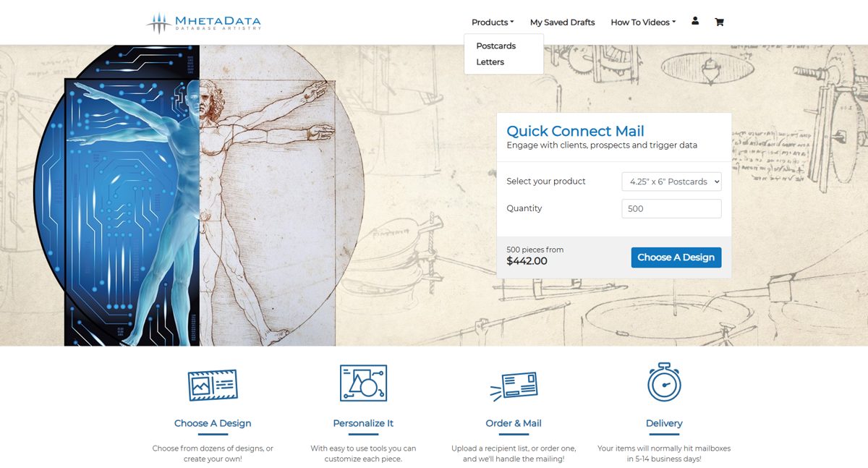Click the blue Choose A Design button
Screen dimensions: 868x468
[676, 258]
